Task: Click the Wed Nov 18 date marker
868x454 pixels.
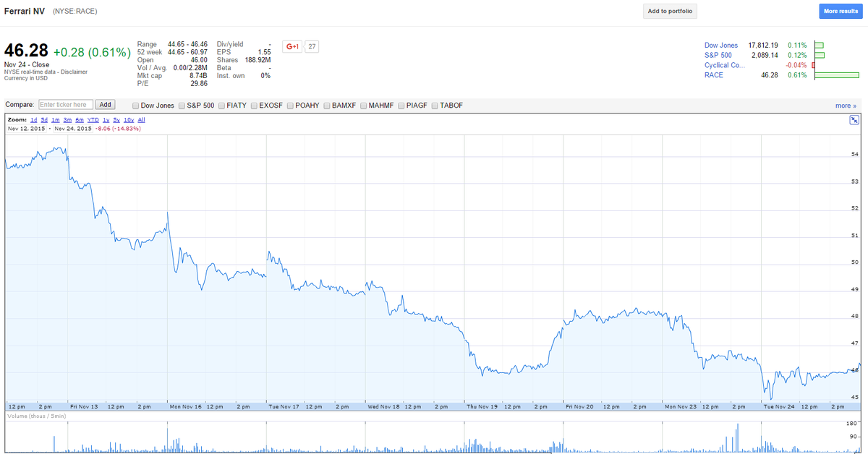Action: pyautogui.click(x=383, y=406)
